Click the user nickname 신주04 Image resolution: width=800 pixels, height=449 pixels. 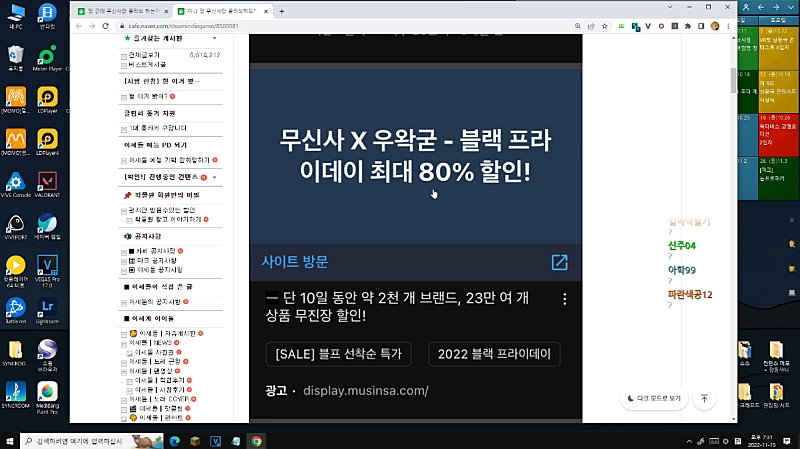pos(682,246)
